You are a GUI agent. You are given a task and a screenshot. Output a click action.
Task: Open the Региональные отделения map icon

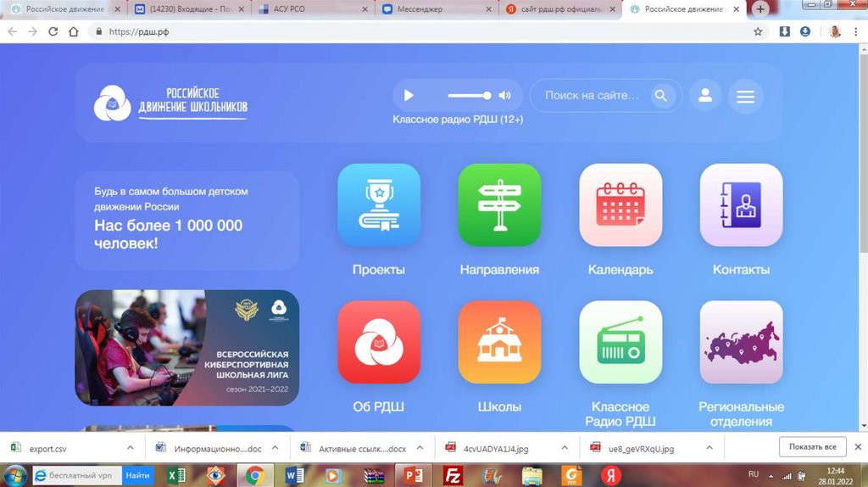click(x=741, y=342)
